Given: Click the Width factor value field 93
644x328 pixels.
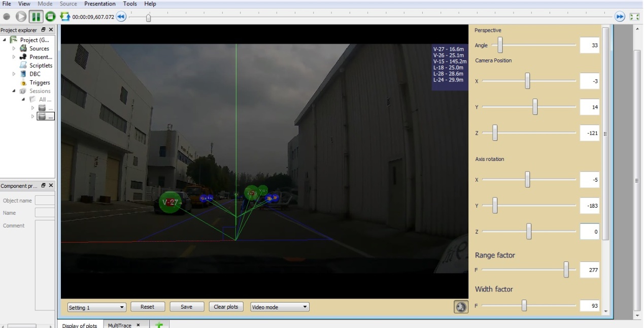Looking at the screenshot, I should click(590, 306).
